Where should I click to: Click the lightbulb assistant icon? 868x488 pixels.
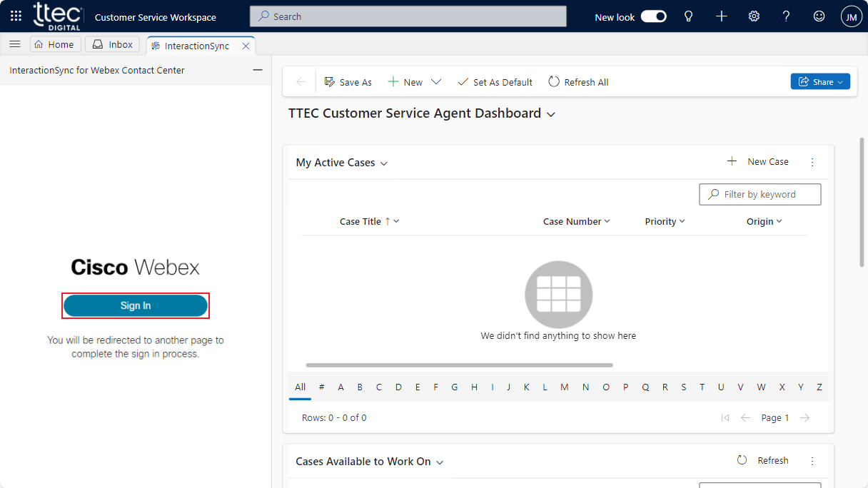(688, 16)
